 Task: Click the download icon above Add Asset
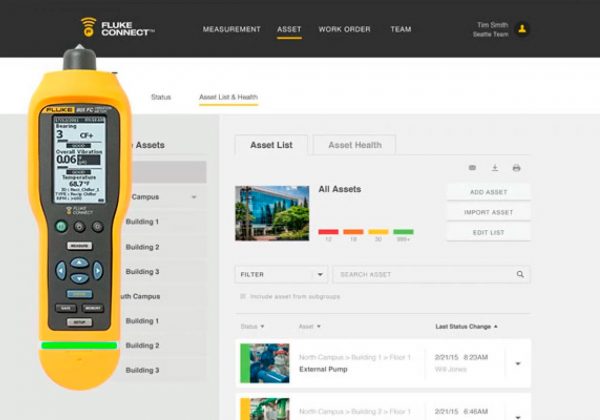tap(494, 168)
